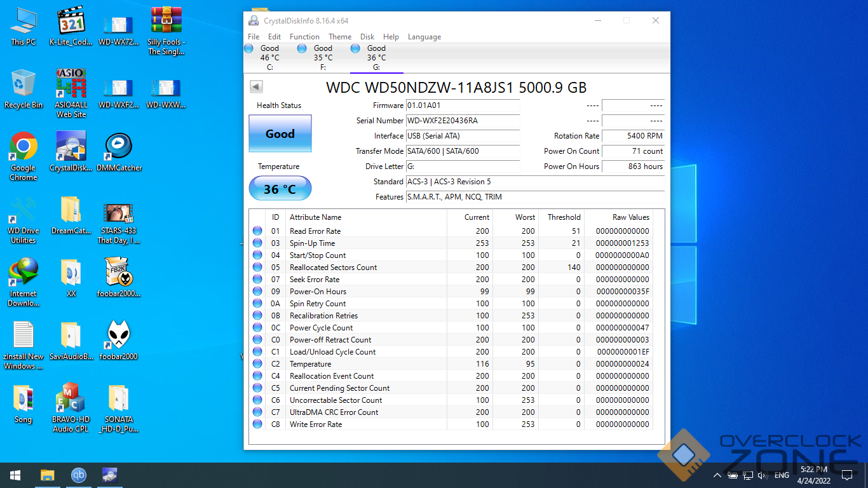Open the Google Chrome desktop shortcut
The image size is (868, 488).
tap(23, 147)
